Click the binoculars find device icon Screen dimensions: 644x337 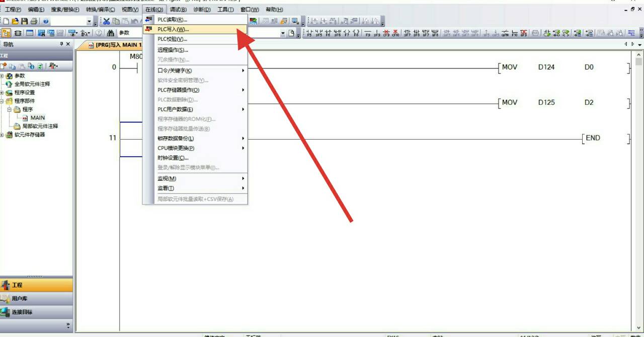[x=110, y=33]
